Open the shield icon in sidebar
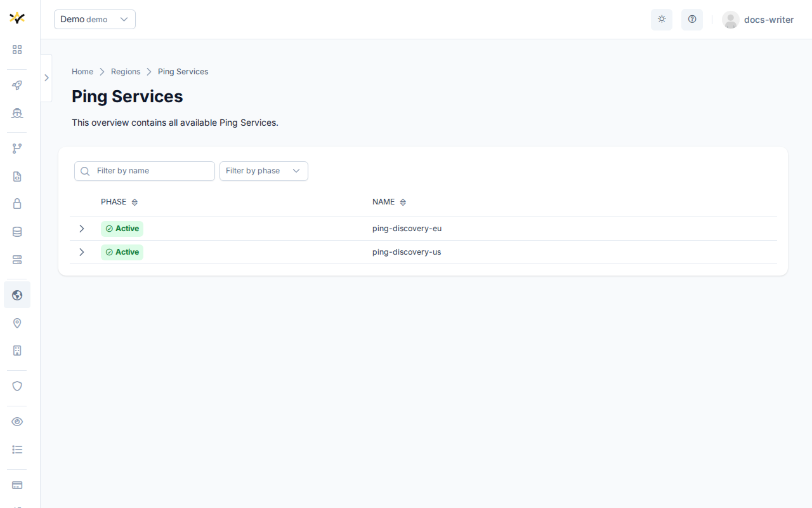This screenshot has width=812, height=508. (17, 386)
